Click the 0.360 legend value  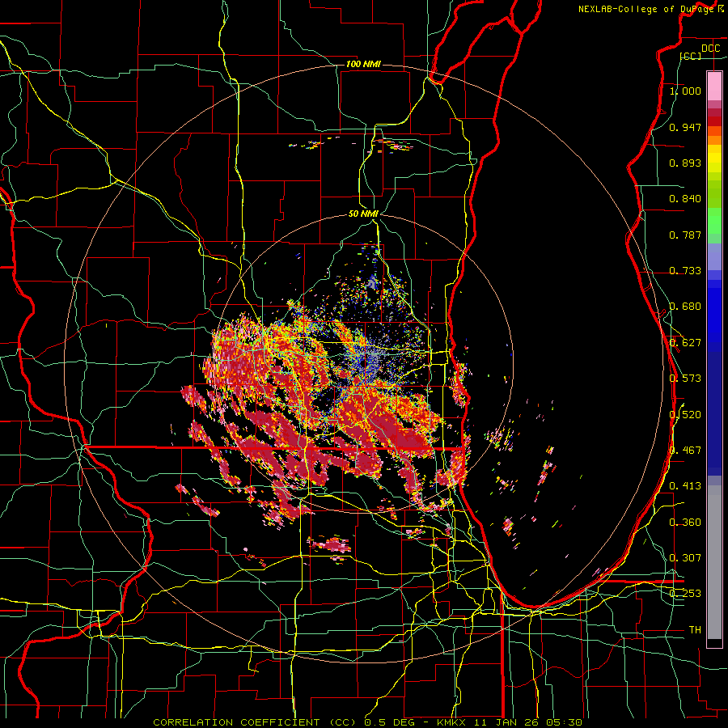pyautogui.click(x=685, y=523)
